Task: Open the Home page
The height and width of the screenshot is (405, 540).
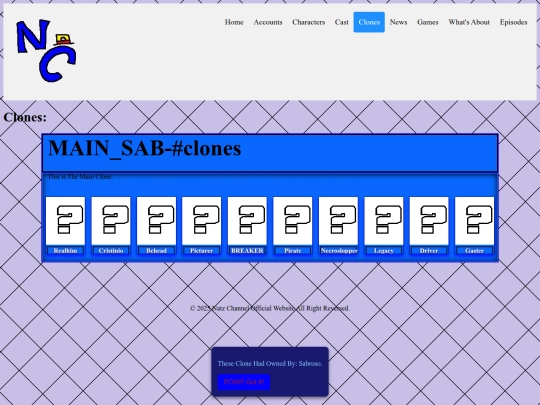Action: pyautogui.click(x=234, y=22)
